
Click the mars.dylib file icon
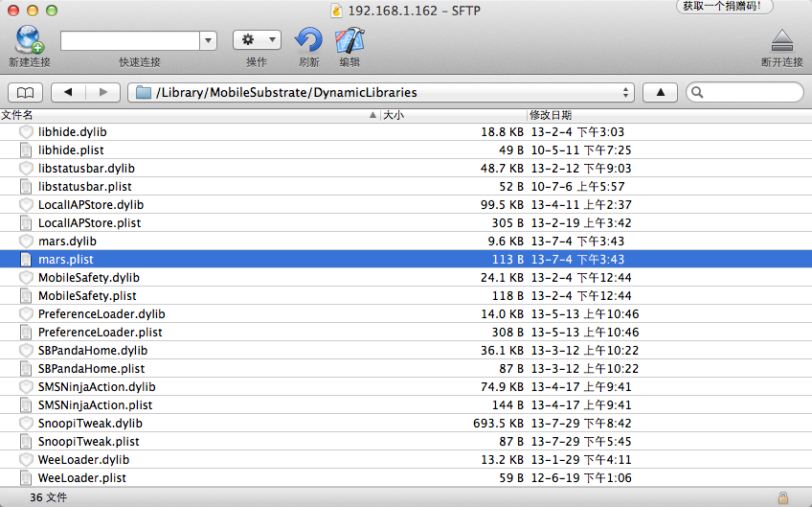(x=25, y=242)
